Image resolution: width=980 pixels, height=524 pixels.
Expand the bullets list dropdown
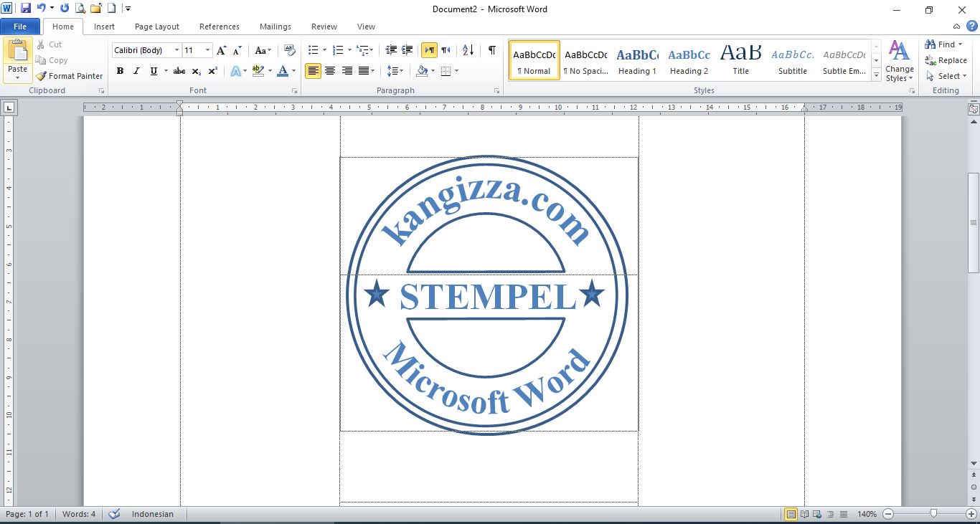point(324,50)
